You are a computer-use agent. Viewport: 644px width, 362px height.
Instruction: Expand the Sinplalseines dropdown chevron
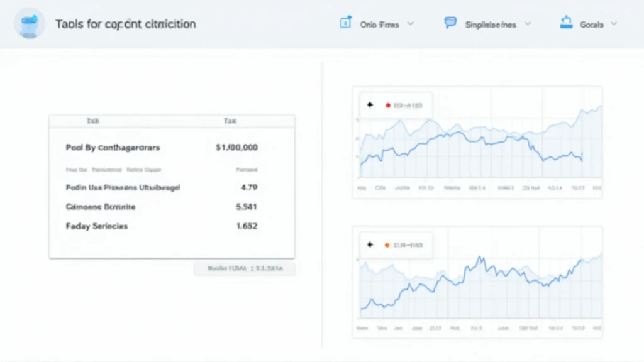tap(528, 24)
